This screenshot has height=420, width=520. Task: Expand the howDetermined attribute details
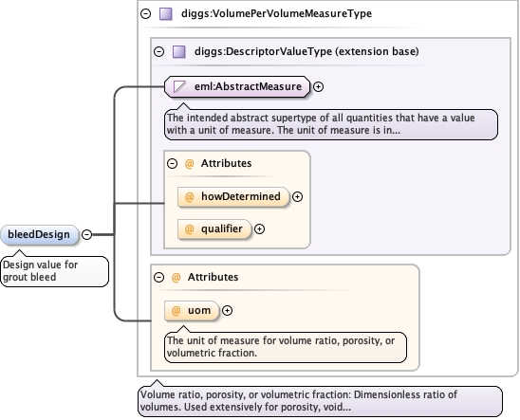[x=297, y=197]
